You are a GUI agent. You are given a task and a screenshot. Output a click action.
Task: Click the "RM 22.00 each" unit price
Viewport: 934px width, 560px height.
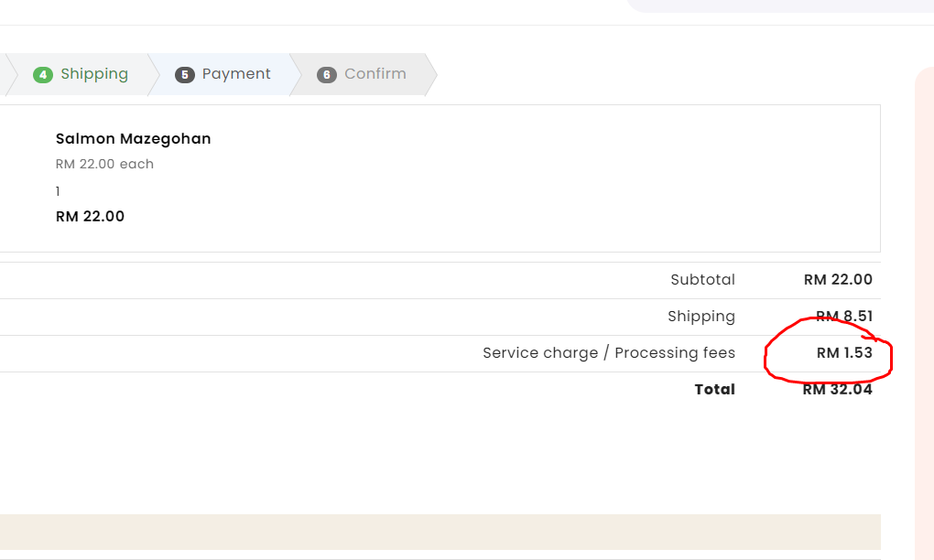coord(104,165)
